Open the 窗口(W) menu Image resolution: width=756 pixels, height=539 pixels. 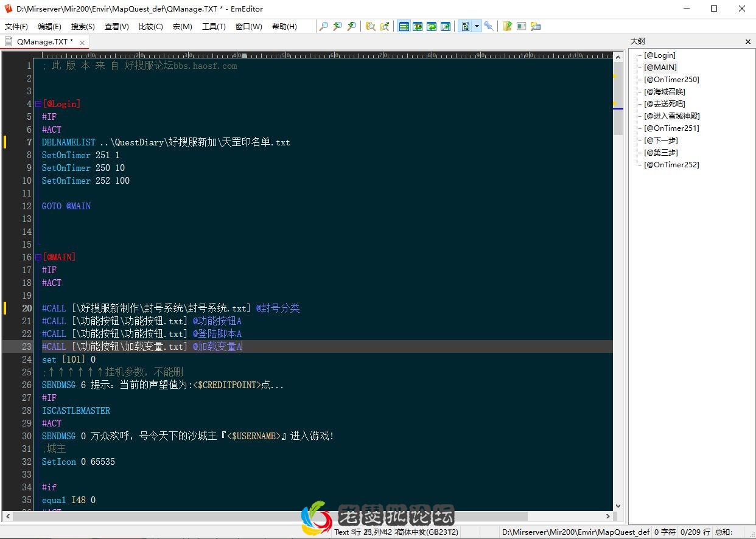[x=248, y=27]
